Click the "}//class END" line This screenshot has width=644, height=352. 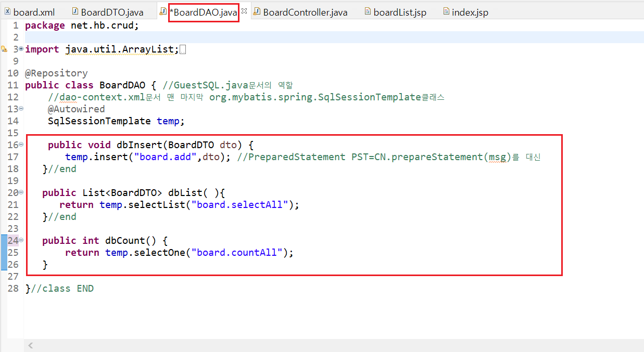(x=59, y=289)
